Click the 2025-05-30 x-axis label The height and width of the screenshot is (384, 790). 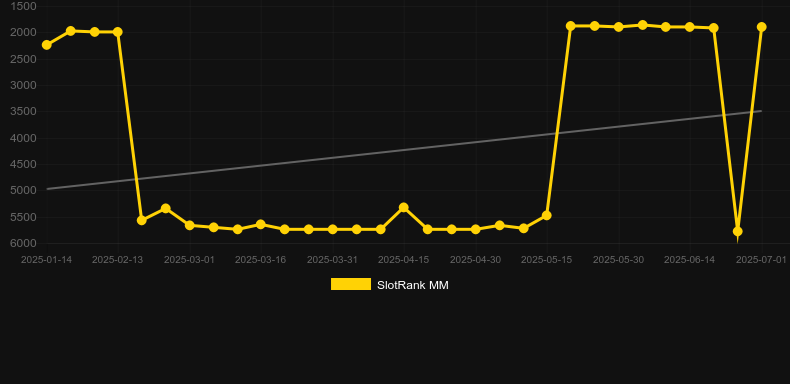pyautogui.click(x=618, y=260)
